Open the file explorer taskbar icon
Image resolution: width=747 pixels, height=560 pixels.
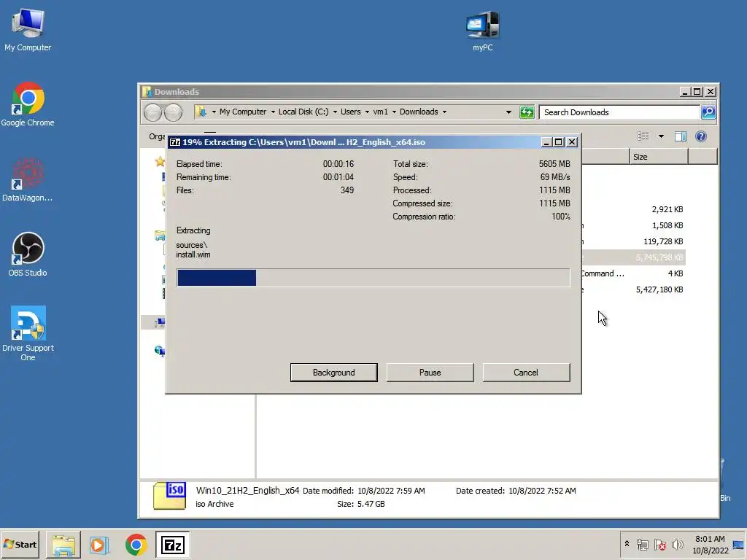click(x=63, y=545)
